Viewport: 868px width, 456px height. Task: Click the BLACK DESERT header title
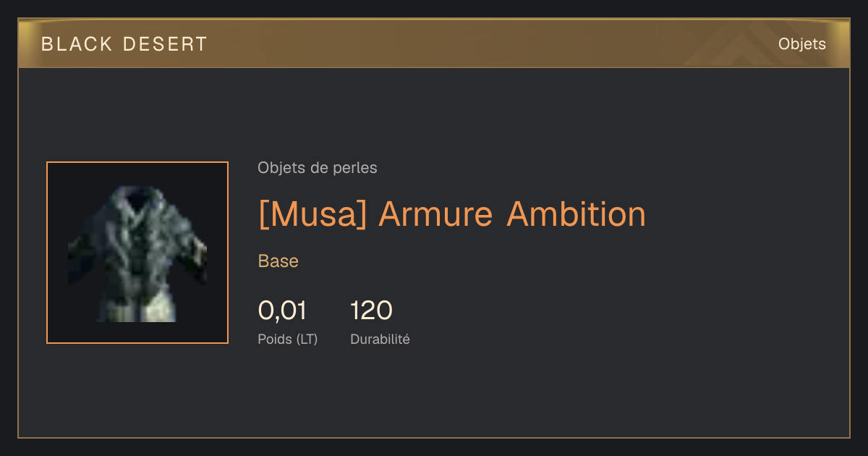click(124, 44)
